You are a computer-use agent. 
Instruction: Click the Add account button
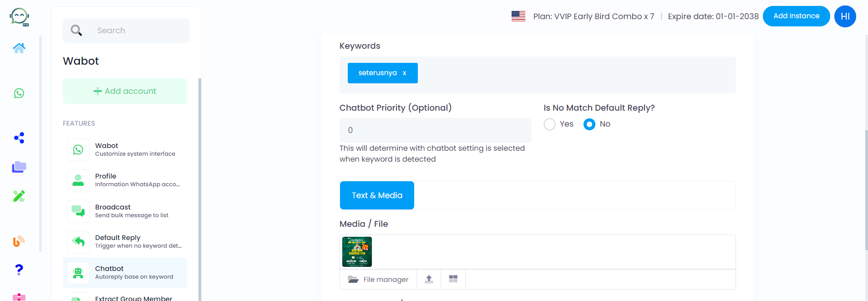(x=124, y=91)
